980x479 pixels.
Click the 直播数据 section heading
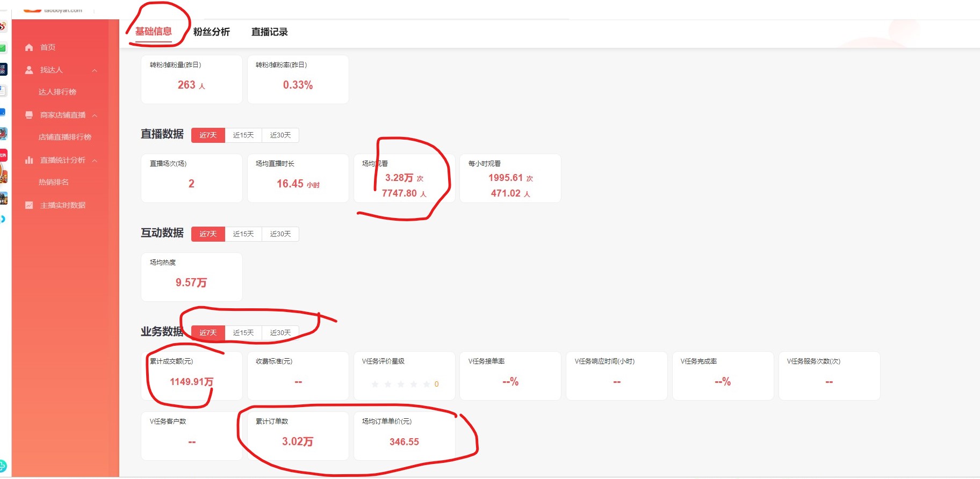[x=162, y=134]
